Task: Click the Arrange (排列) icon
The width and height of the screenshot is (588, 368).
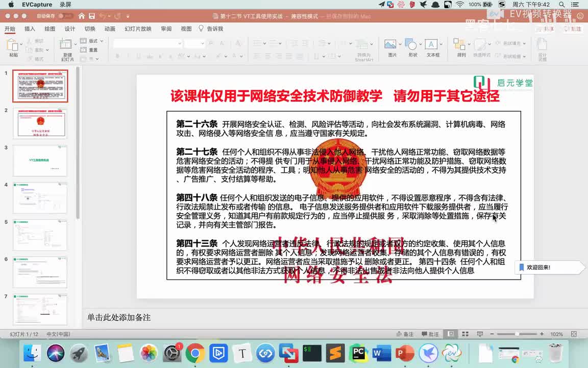Action: point(459,44)
